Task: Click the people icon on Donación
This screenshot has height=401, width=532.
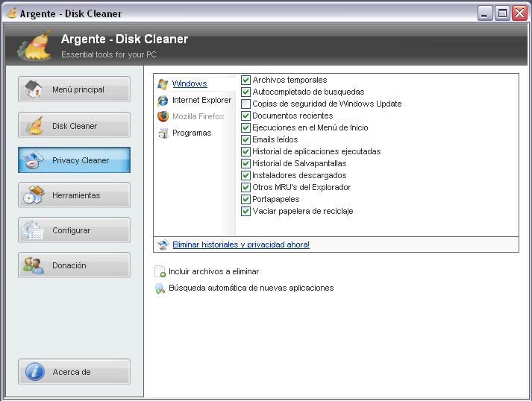Action: pyautogui.click(x=34, y=265)
